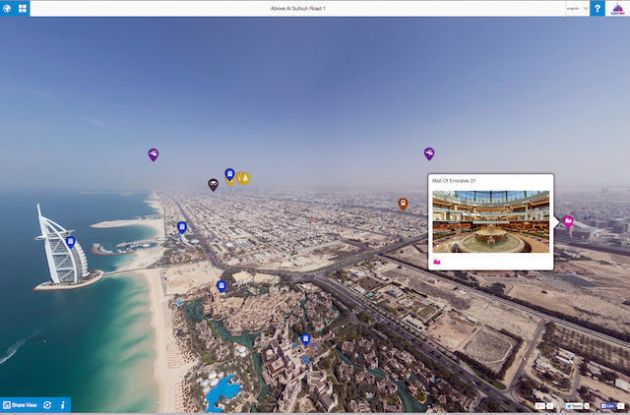Screen dimensions: 630x415
Task: Click the blue marker on Burj Al Arab
Action: (70, 242)
